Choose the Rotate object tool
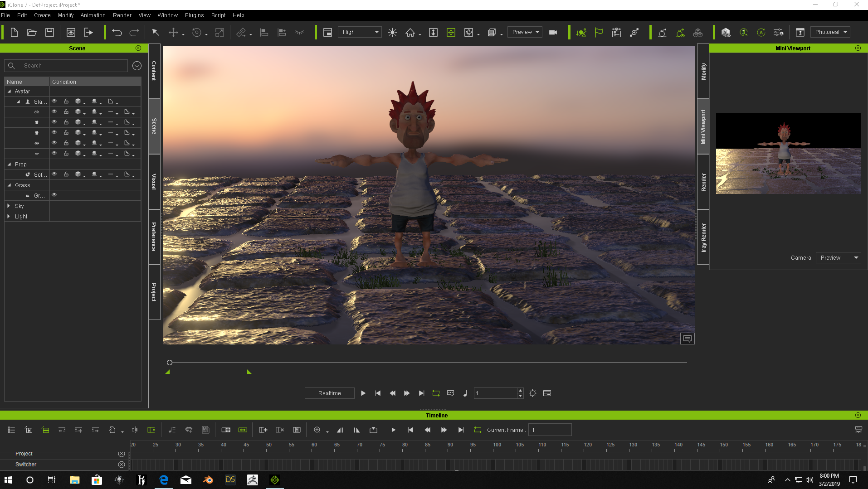This screenshot has width=868, height=489. (196, 32)
